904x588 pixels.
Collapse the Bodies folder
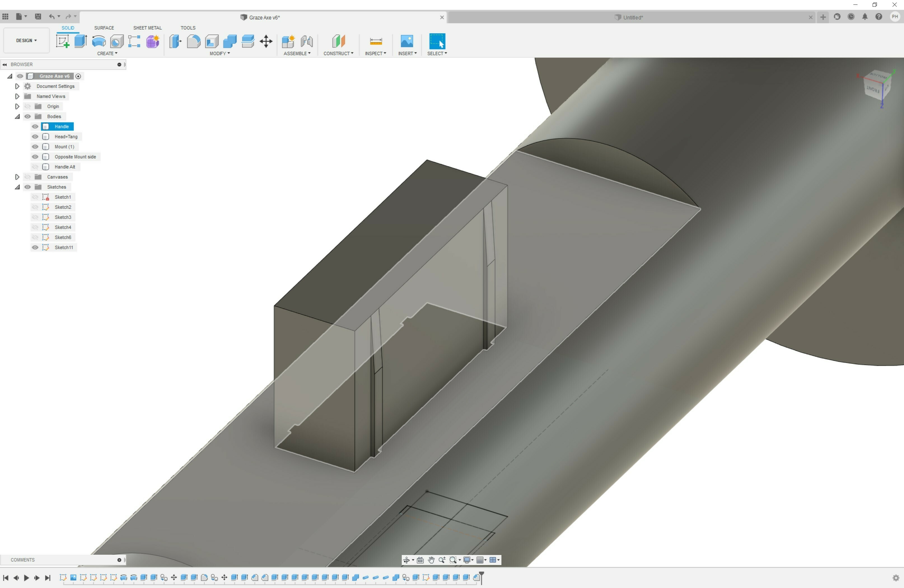tap(17, 116)
